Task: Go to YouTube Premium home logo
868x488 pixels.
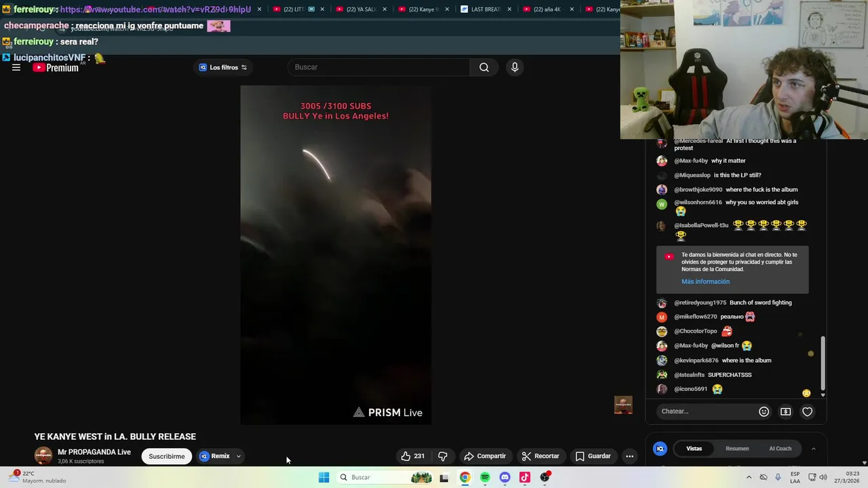Action: pos(56,67)
